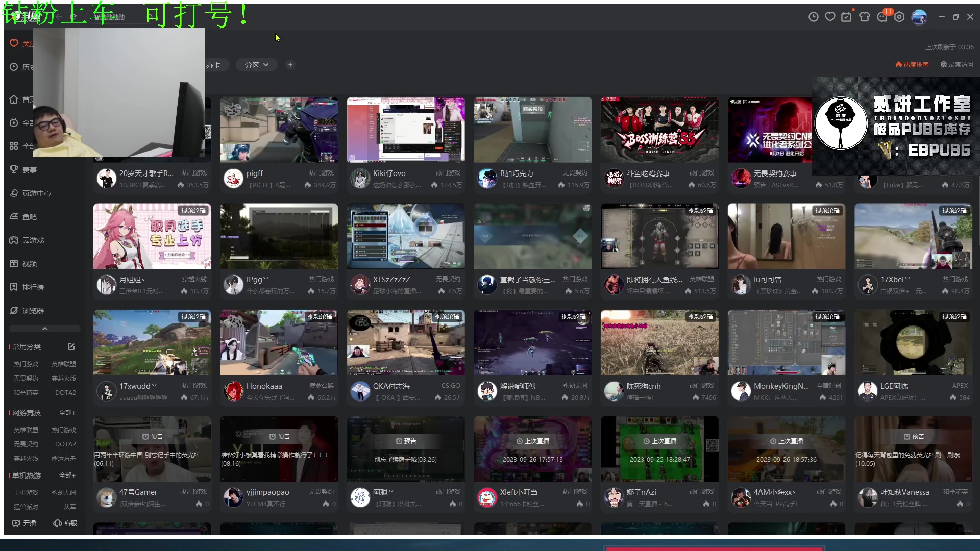Open 鱼吧 in left sidebar
This screenshot has width=980, height=551.
(29, 217)
